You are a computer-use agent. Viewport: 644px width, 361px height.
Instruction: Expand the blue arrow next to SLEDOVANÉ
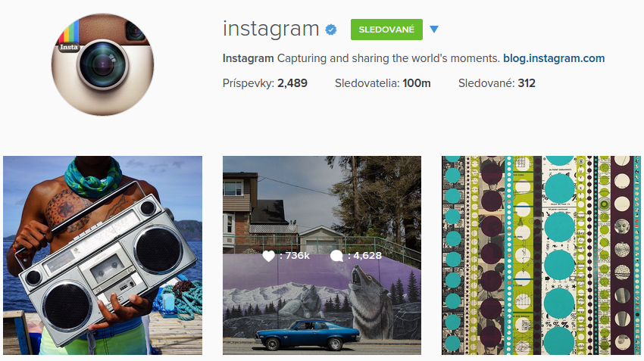[x=434, y=29]
